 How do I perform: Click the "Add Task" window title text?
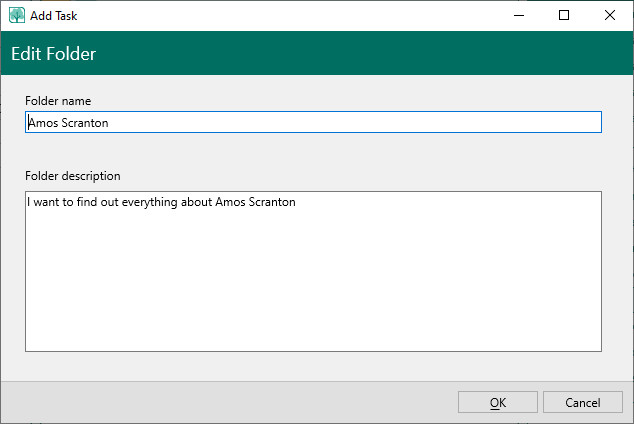(x=56, y=16)
